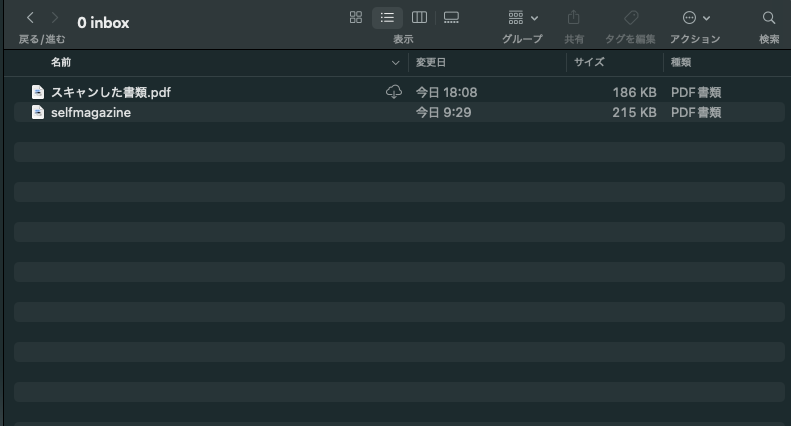
Task: Open the グループ grouping dropdown
Action: point(522,18)
